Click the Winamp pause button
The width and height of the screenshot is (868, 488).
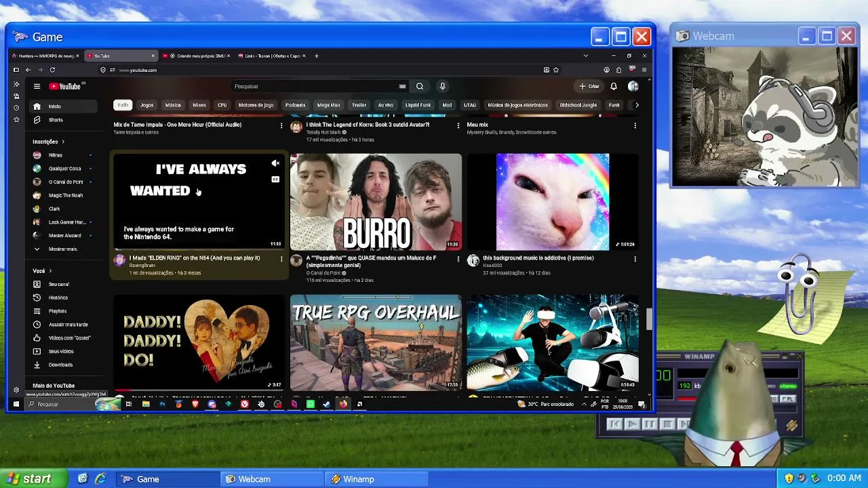650,424
